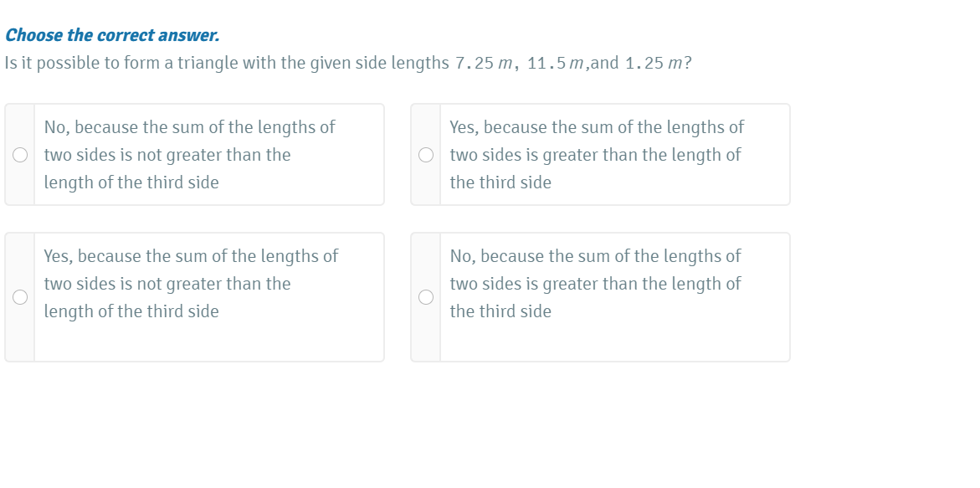This screenshot has height=488, width=980.
Task: Select the bottom-right 'No, is greater' radio button
Action: [x=426, y=297]
